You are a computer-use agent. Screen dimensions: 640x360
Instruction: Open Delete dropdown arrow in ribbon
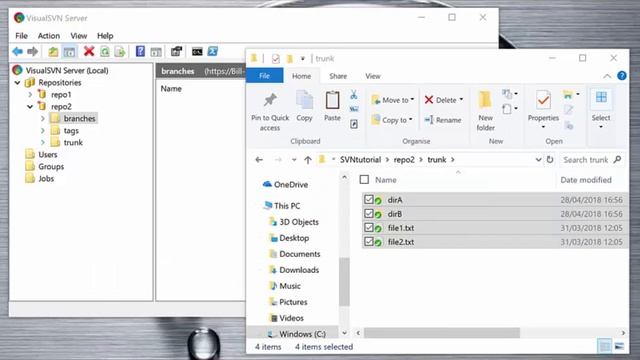click(x=461, y=100)
